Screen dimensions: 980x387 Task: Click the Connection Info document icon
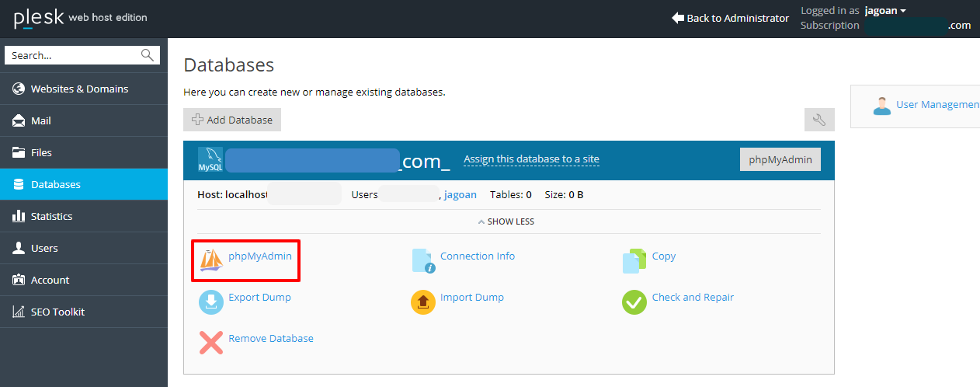[x=423, y=260]
